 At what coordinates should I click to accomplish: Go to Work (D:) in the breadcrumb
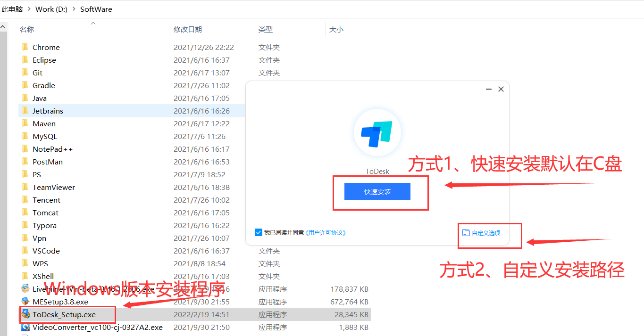[51, 9]
